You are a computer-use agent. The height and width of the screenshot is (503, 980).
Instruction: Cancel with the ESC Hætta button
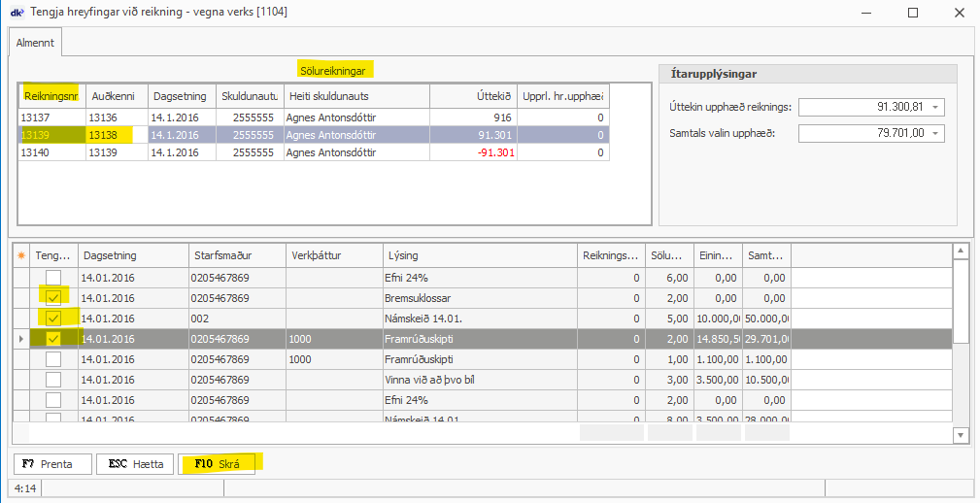pyautogui.click(x=135, y=464)
